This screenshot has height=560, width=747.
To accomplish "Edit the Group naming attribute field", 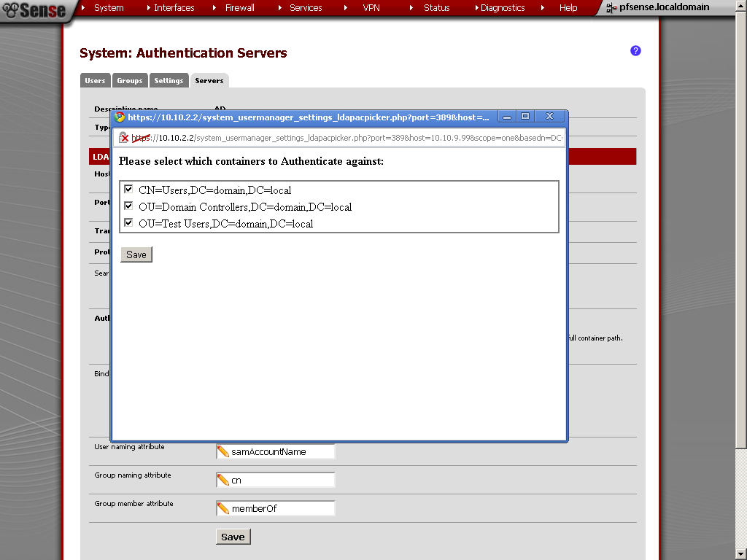I will coord(276,480).
